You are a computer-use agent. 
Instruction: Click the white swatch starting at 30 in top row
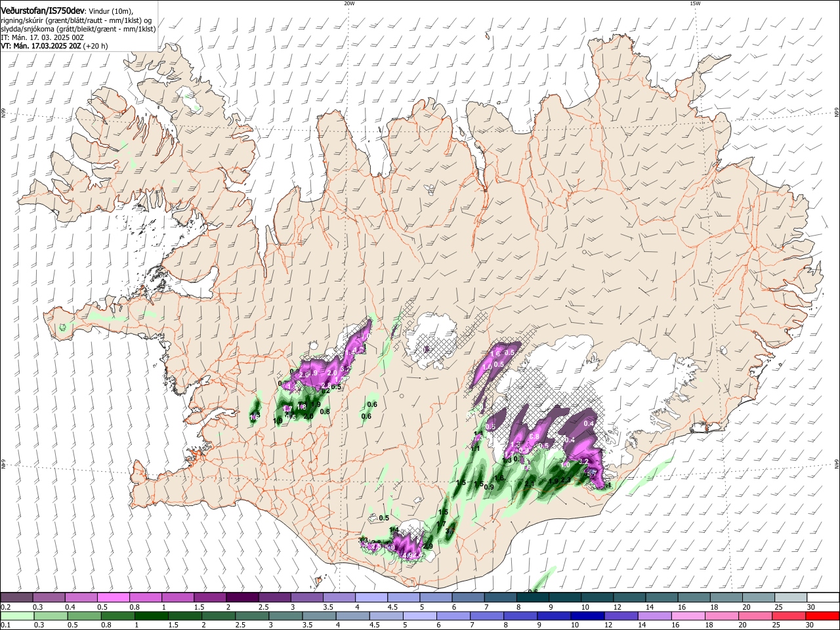pyautogui.click(x=824, y=597)
